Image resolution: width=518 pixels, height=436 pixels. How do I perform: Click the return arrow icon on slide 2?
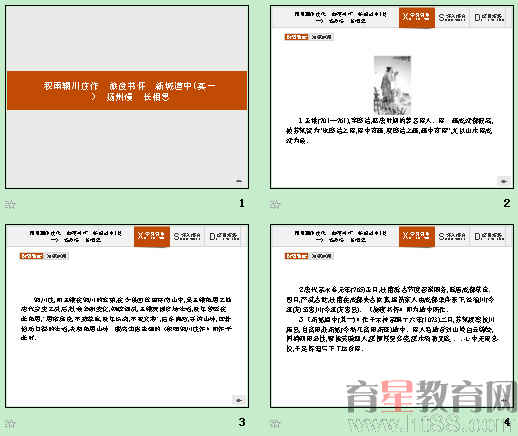[x=504, y=181]
